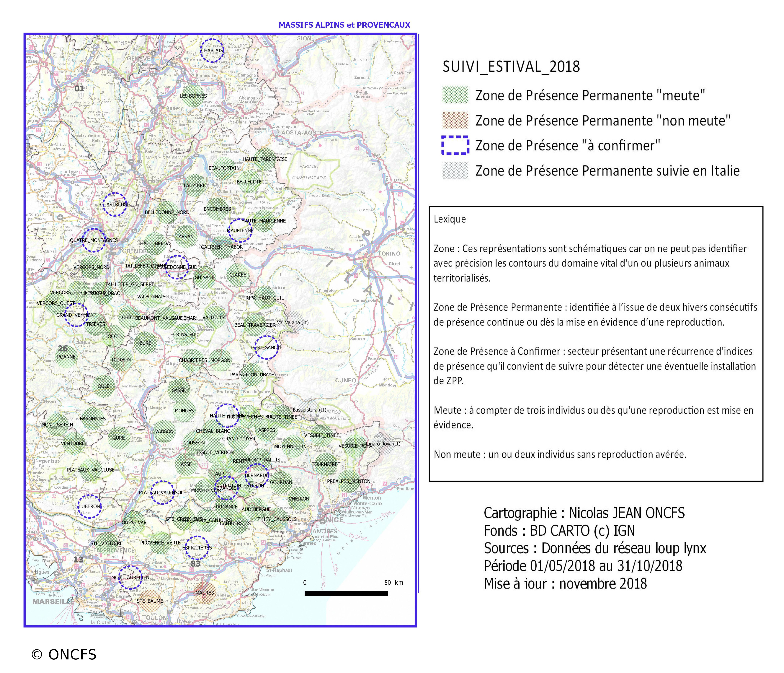Click the MAURES brown zone label
The height and width of the screenshot is (673, 784).
click(x=204, y=593)
